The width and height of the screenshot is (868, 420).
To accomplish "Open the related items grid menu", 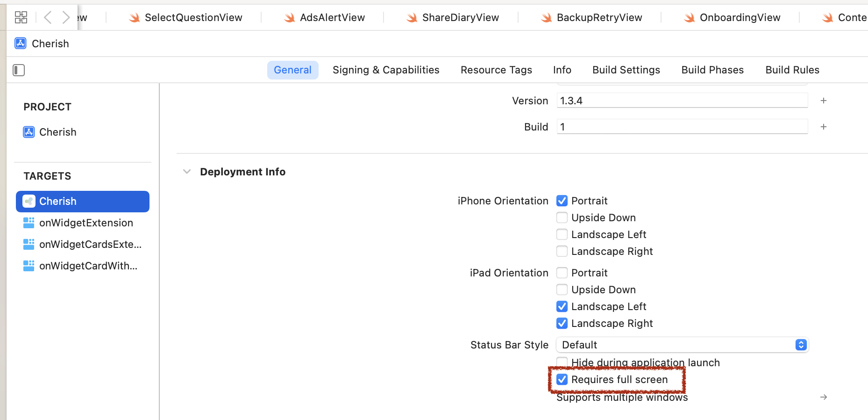I will coord(21,18).
